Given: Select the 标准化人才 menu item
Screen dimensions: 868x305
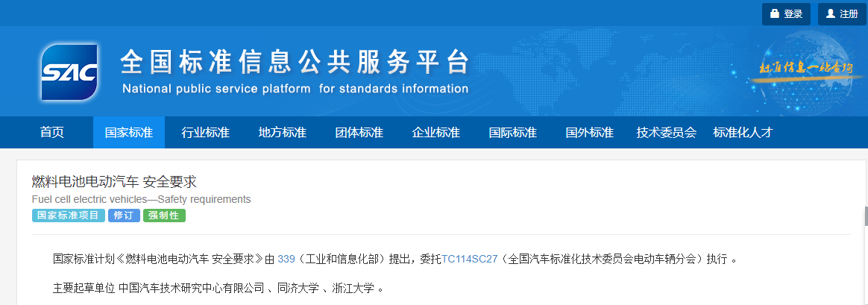Looking at the screenshot, I should [743, 133].
